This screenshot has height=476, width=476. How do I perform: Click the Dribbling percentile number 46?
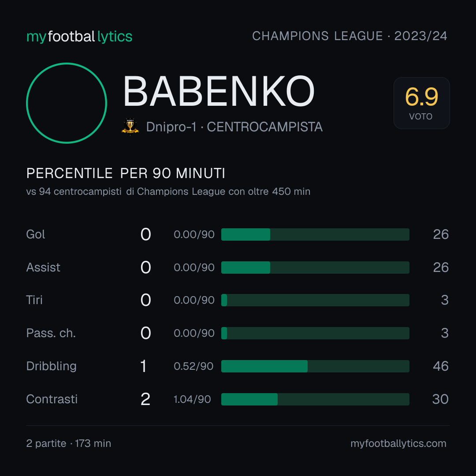pyautogui.click(x=440, y=366)
